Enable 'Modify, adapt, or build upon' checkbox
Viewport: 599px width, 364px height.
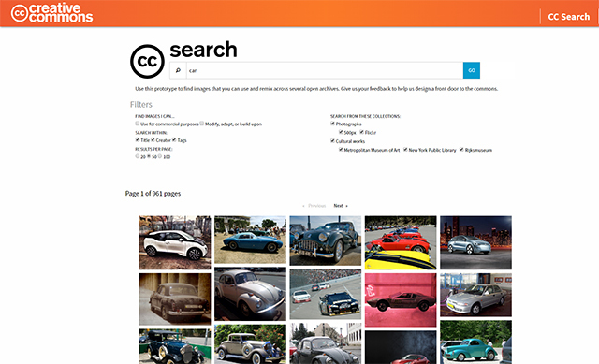(x=202, y=124)
